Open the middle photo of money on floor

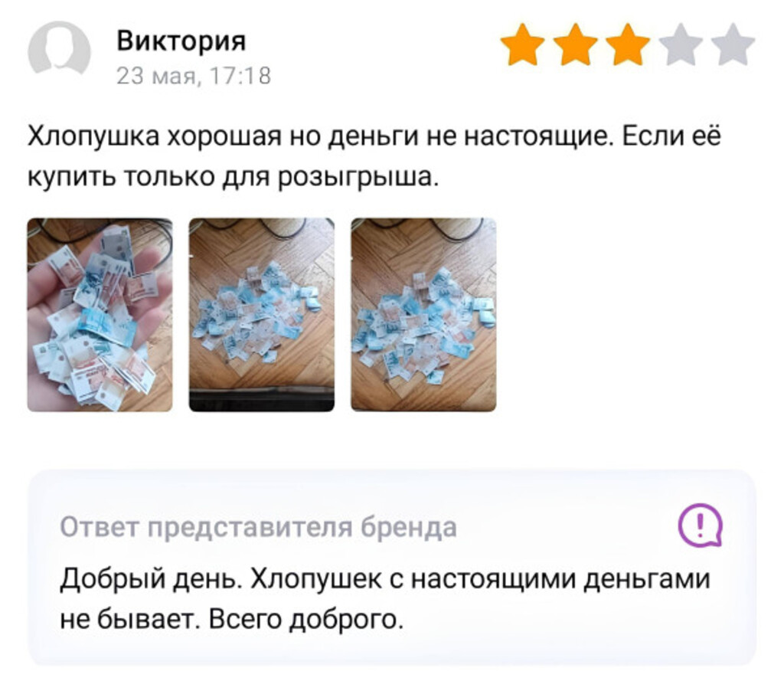tap(262, 315)
